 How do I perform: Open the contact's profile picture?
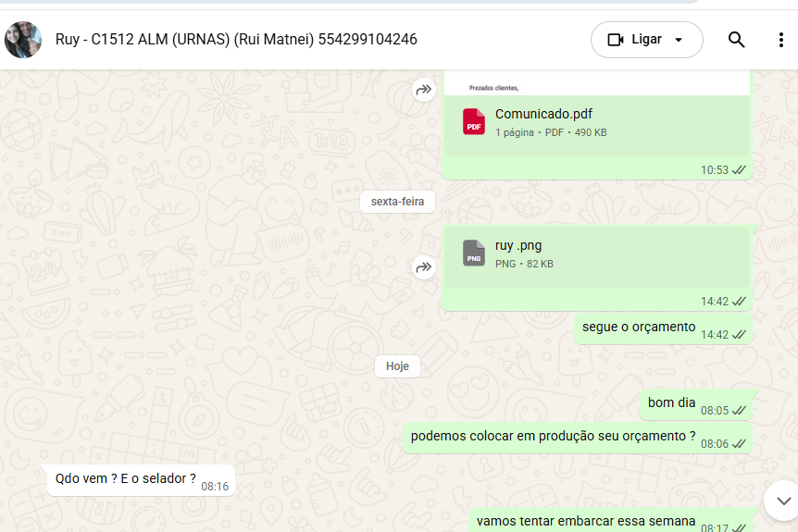(x=23, y=40)
